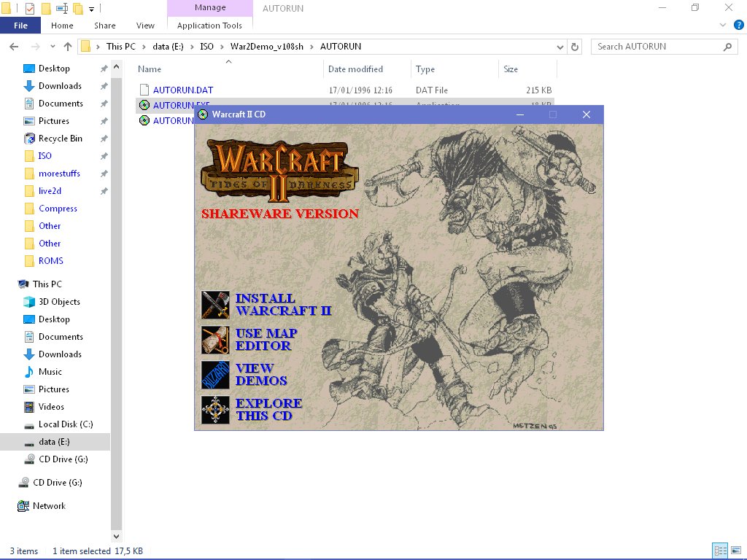Open the ROMS folder
The height and width of the screenshot is (560, 747).
pyautogui.click(x=50, y=261)
